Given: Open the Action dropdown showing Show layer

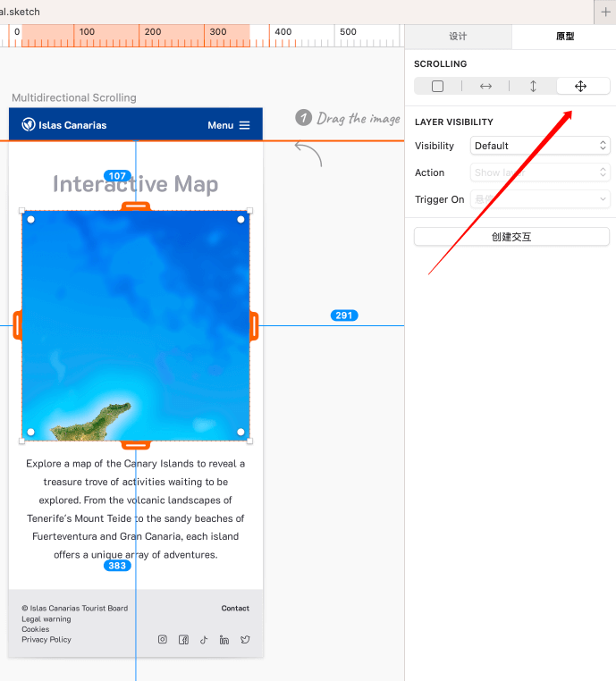Looking at the screenshot, I should click(540, 172).
